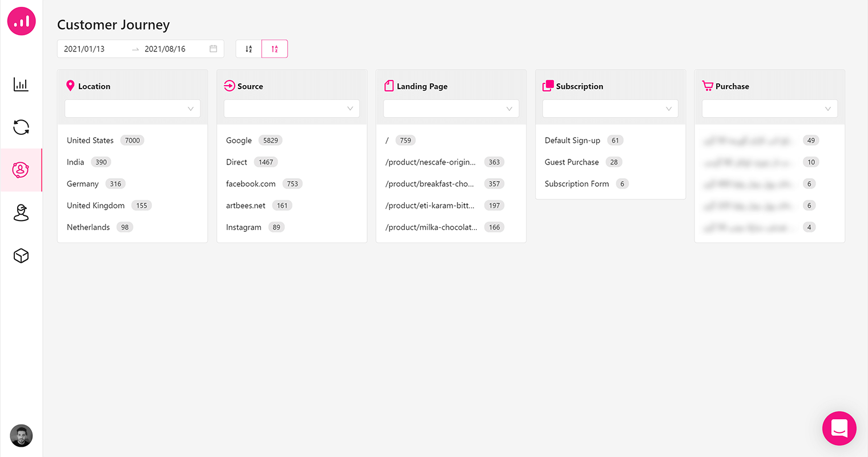Select /product/nescafe-origin... landing page
Screen dimensions: 868x457
click(451, 162)
